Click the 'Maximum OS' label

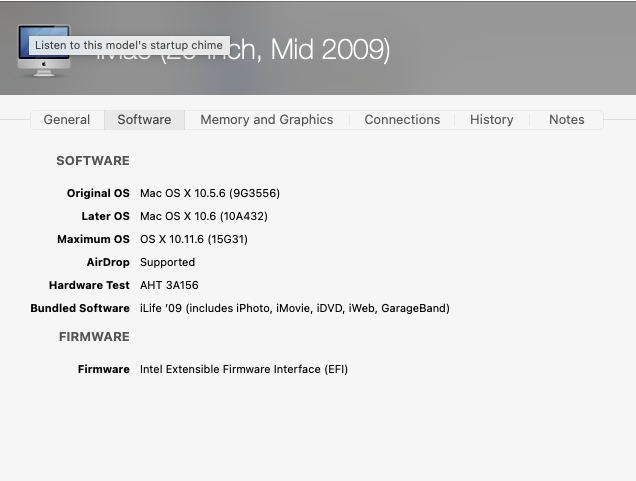(x=93, y=239)
